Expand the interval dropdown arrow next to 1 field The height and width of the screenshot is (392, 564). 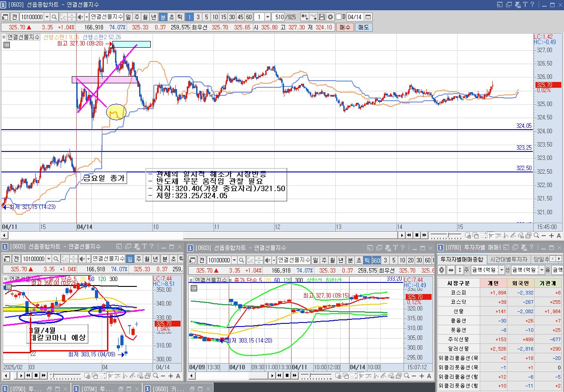point(268,17)
